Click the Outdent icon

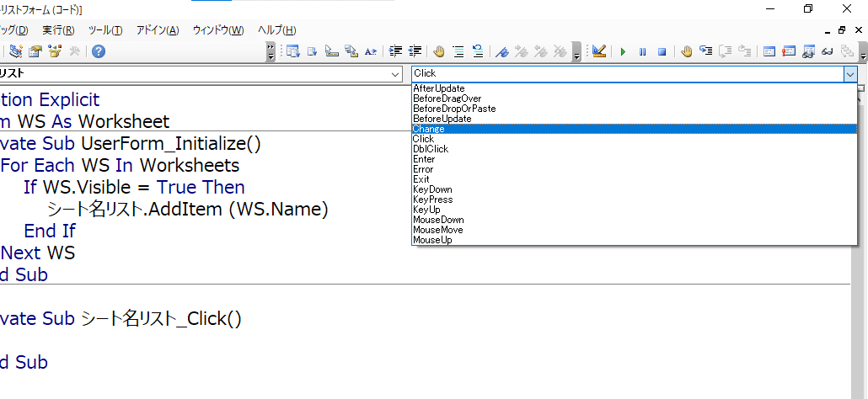[x=415, y=51]
